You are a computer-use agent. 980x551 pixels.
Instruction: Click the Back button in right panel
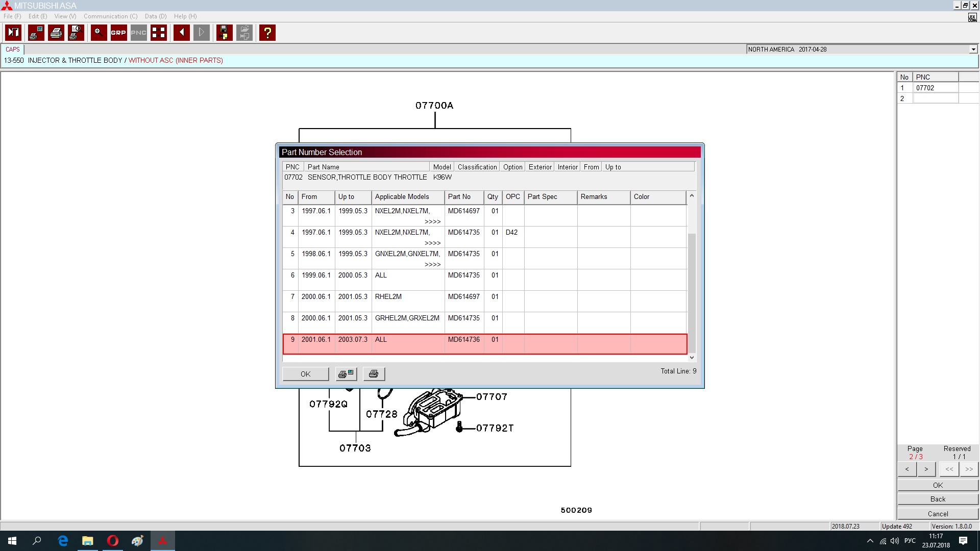click(x=938, y=499)
